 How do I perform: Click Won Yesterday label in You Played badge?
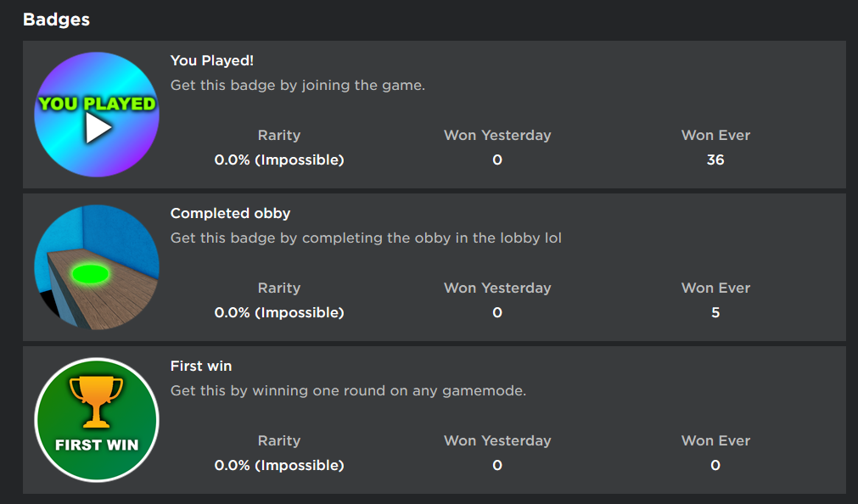tap(497, 135)
